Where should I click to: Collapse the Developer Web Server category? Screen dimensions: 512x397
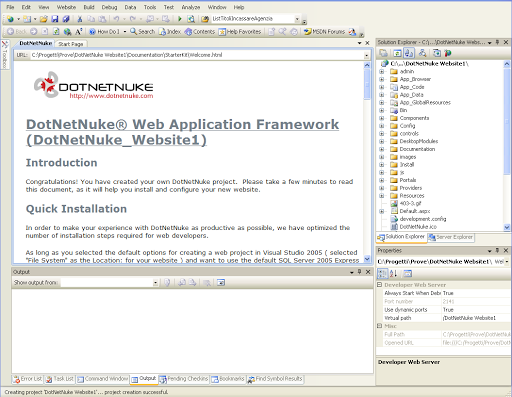pyautogui.click(x=379, y=285)
